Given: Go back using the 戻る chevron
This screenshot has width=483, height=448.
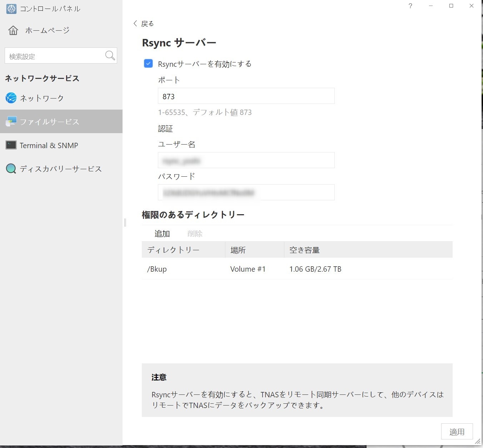Looking at the screenshot, I should tap(135, 24).
